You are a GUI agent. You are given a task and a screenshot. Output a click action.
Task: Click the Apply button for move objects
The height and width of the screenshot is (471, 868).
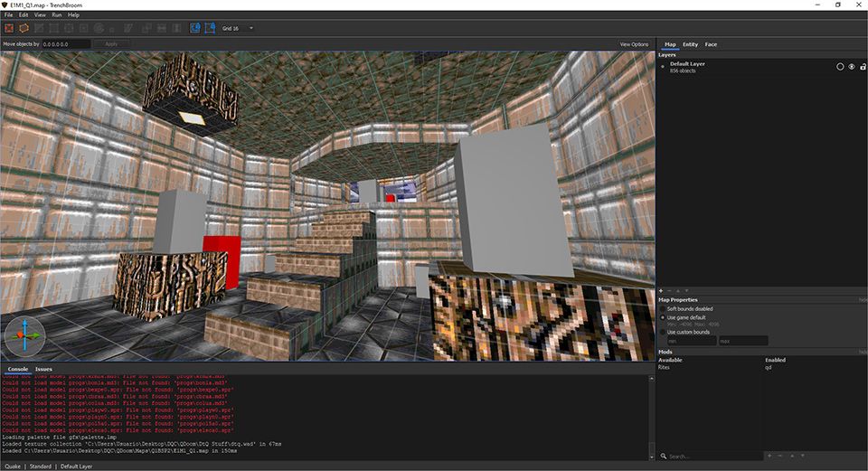111,43
